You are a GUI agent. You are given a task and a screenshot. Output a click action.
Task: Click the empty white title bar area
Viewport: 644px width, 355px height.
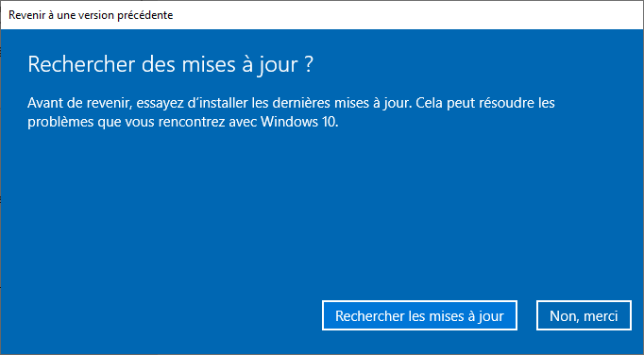tap(407, 15)
